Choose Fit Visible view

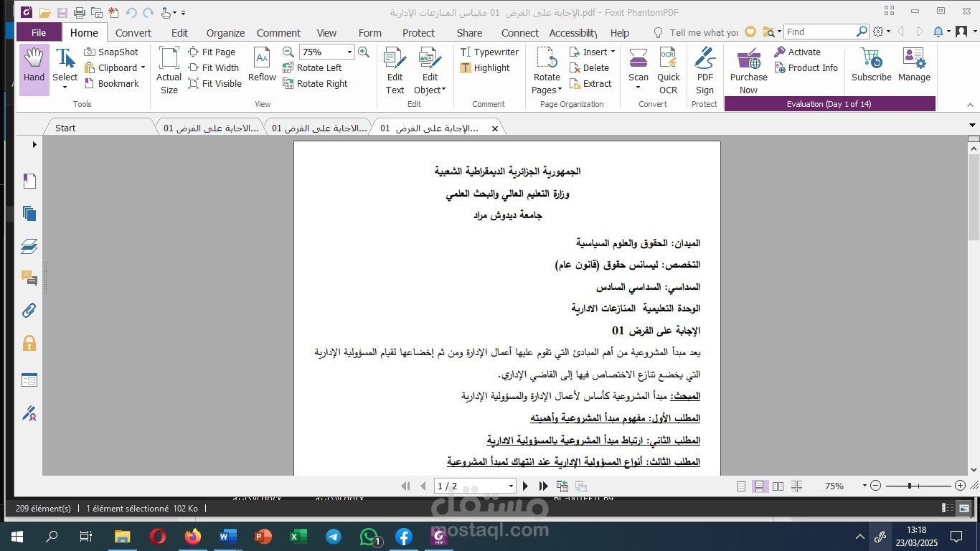[215, 83]
